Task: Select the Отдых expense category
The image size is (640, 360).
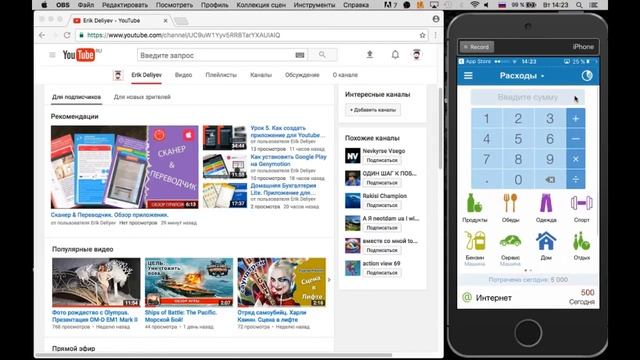Action: point(581,245)
